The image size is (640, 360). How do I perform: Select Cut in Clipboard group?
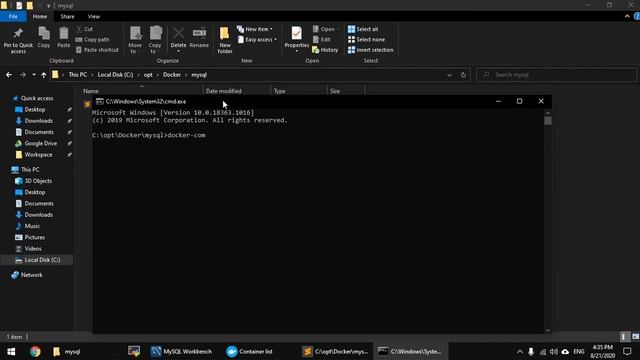[x=84, y=29]
